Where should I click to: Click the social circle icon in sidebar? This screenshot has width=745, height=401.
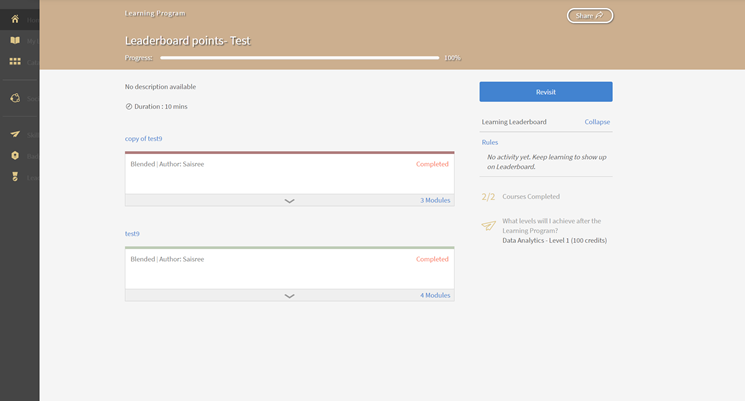click(15, 98)
